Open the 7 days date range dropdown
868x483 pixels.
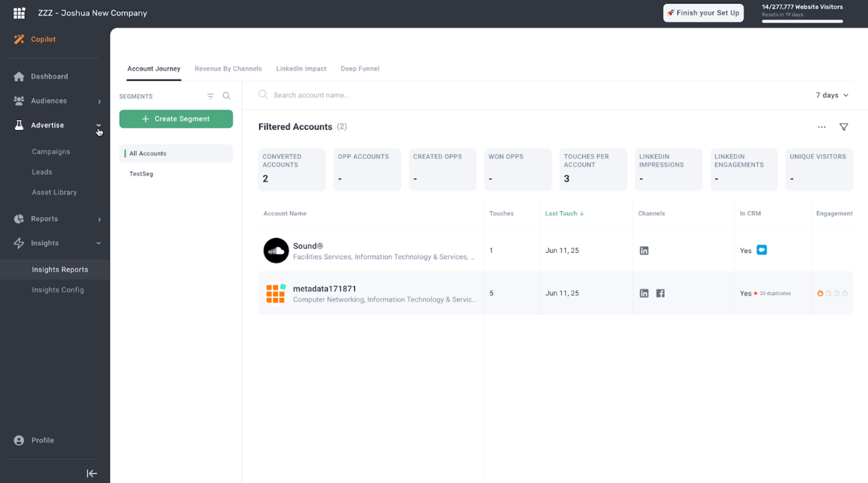pos(831,95)
